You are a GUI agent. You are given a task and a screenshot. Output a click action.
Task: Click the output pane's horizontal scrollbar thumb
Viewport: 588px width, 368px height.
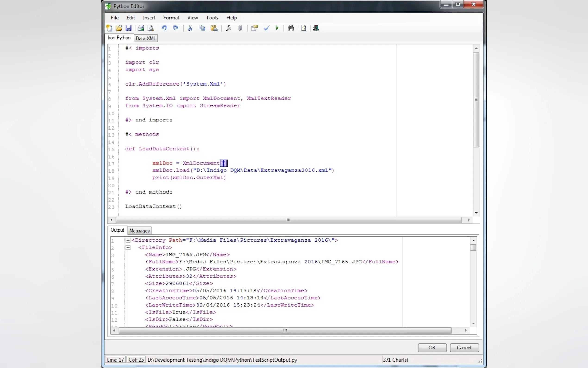pos(285,330)
